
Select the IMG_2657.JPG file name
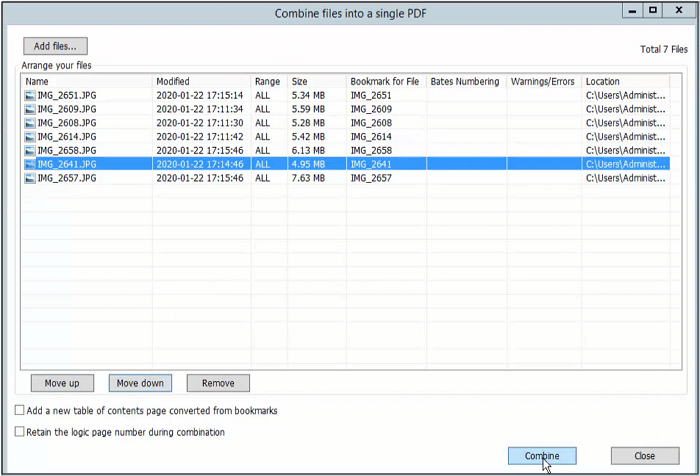click(67, 178)
